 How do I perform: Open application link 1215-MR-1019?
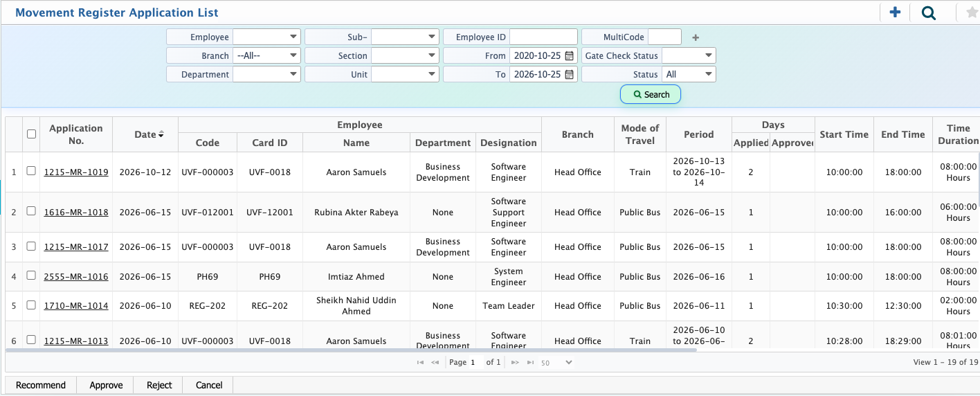(76, 172)
